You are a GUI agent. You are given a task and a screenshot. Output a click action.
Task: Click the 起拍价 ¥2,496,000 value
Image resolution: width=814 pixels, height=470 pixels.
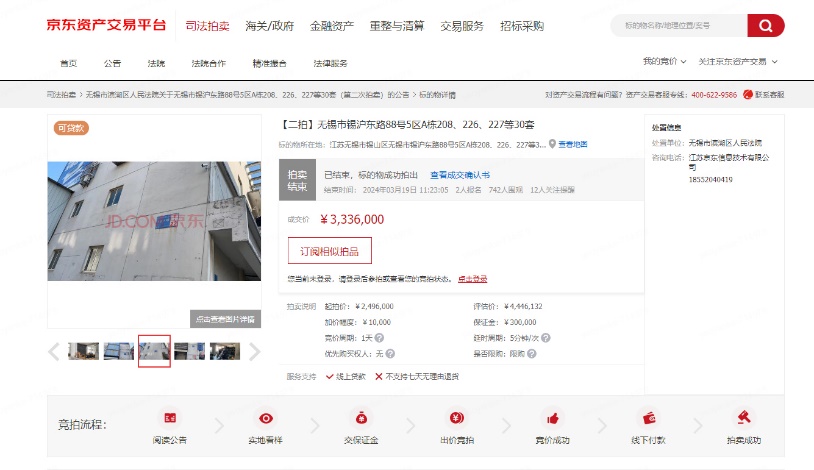point(374,306)
